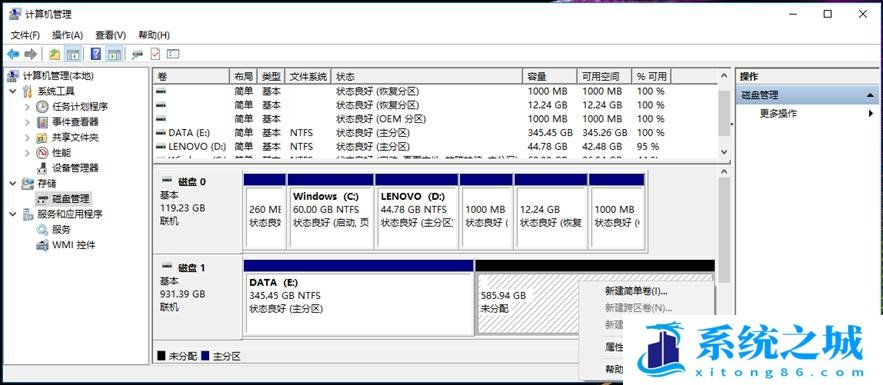Image resolution: width=883 pixels, height=385 pixels.
Task: Click the Connect/Refresh disk toolbar icon
Action: pyautogui.click(x=137, y=54)
